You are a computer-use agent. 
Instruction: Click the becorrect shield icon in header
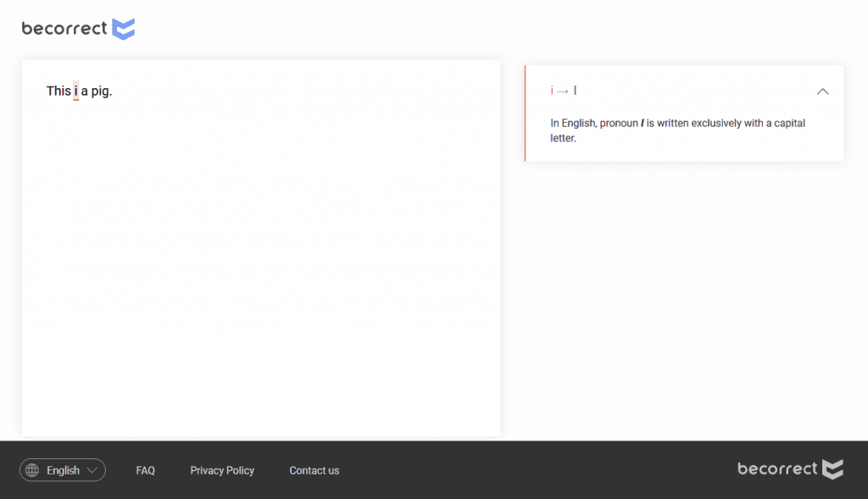pyautogui.click(x=124, y=29)
